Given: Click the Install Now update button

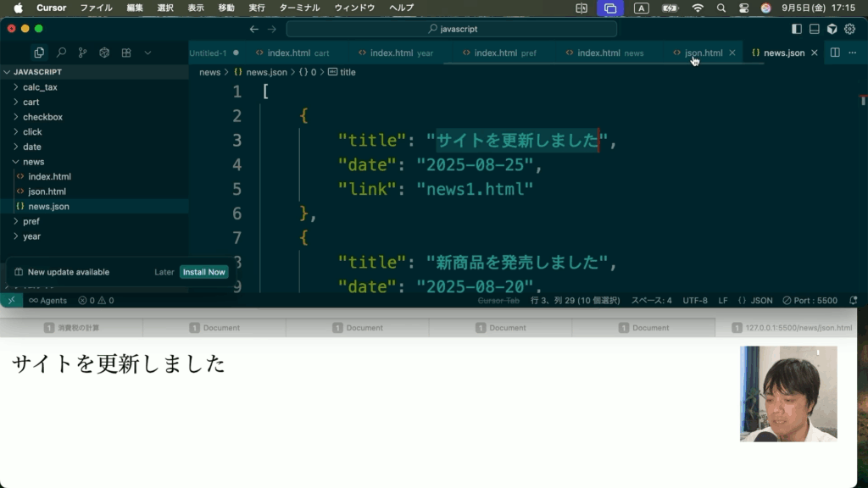Looking at the screenshot, I should [x=203, y=272].
